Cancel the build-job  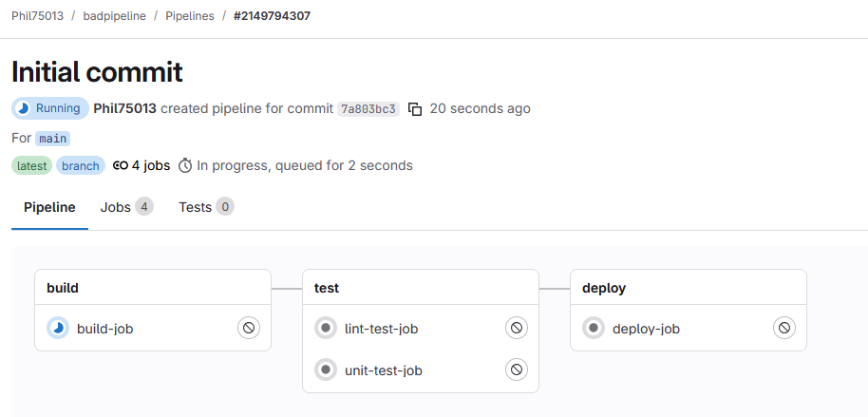(248, 328)
